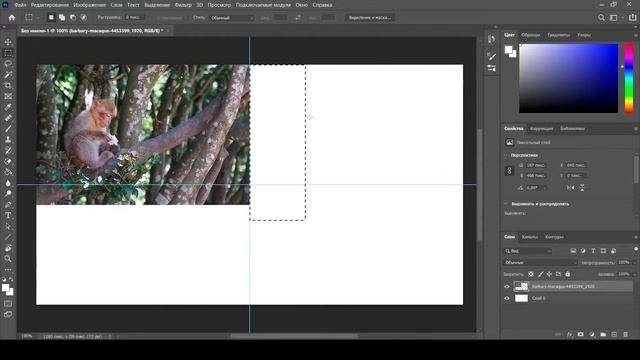
Task: Add a layer mask
Action: 580,334
